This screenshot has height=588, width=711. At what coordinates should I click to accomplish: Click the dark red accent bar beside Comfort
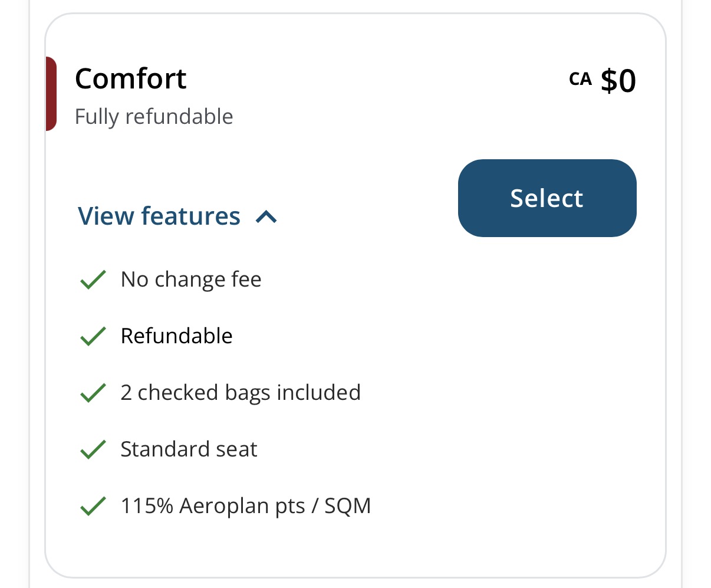coord(51,93)
